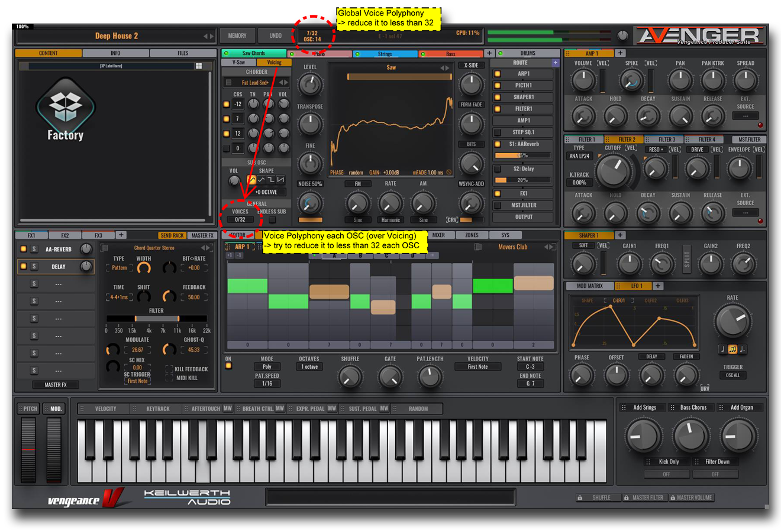781x532 pixels.
Task: Open the FILTER 3 tab
Action: 665,140
